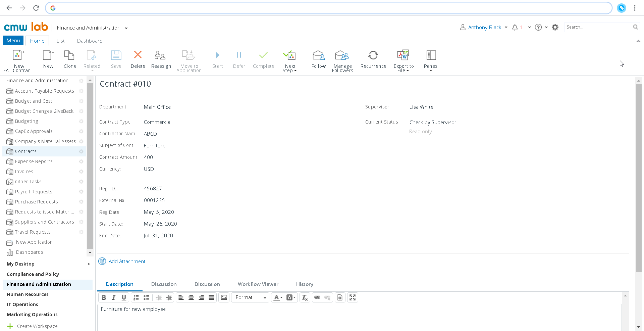Open Anthony Black user menu arrow

[506, 27]
